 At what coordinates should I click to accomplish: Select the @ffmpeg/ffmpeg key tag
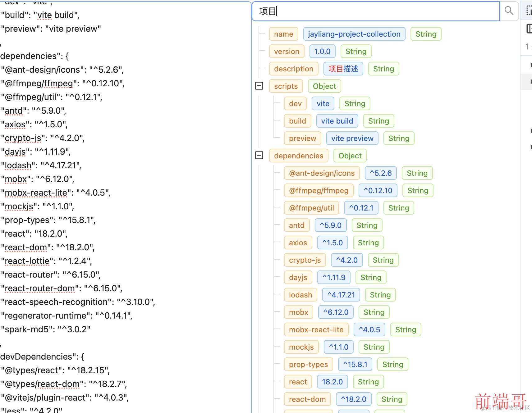(319, 190)
